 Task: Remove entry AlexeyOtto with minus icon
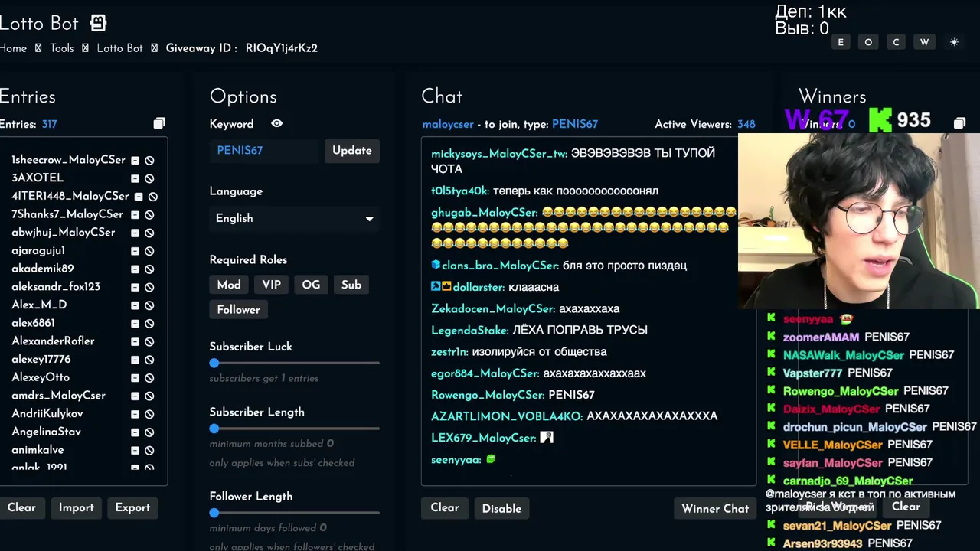[x=135, y=378]
